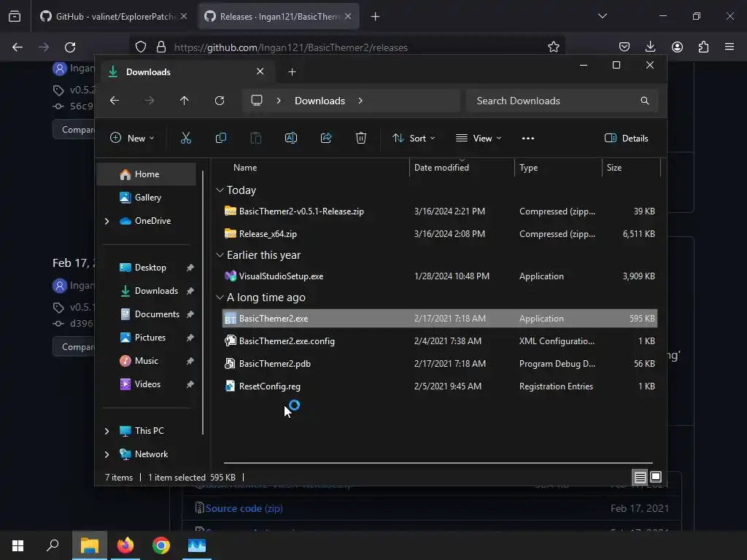Open taskbar Search
The image size is (747, 560).
[53, 545]
